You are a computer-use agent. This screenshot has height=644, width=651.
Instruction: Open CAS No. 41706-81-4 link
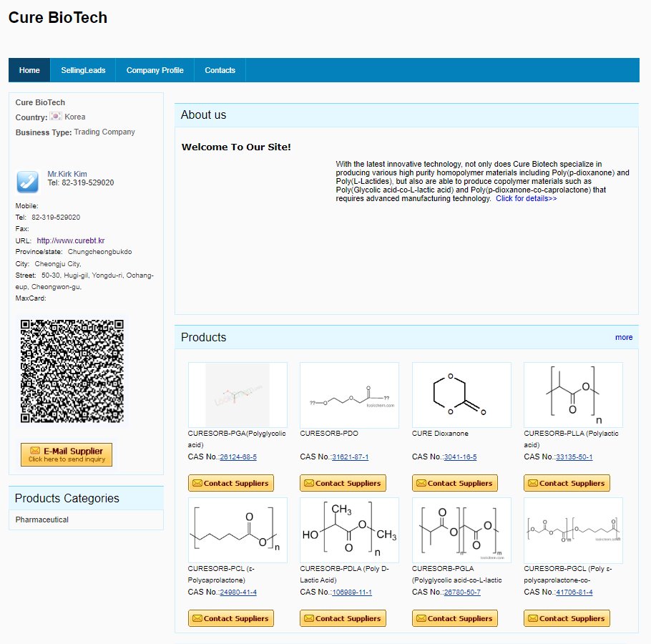(574, 592)
